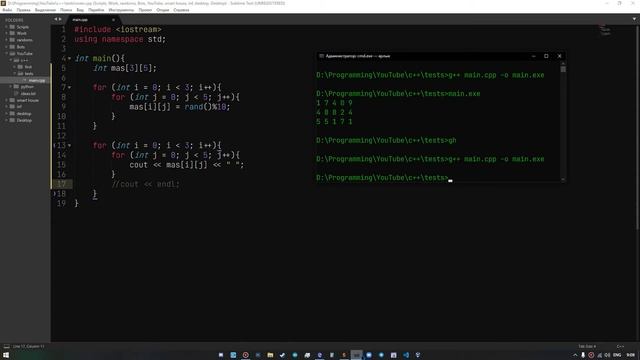
Task: Click the commented cout << endl line
Action: coord(145,184)
